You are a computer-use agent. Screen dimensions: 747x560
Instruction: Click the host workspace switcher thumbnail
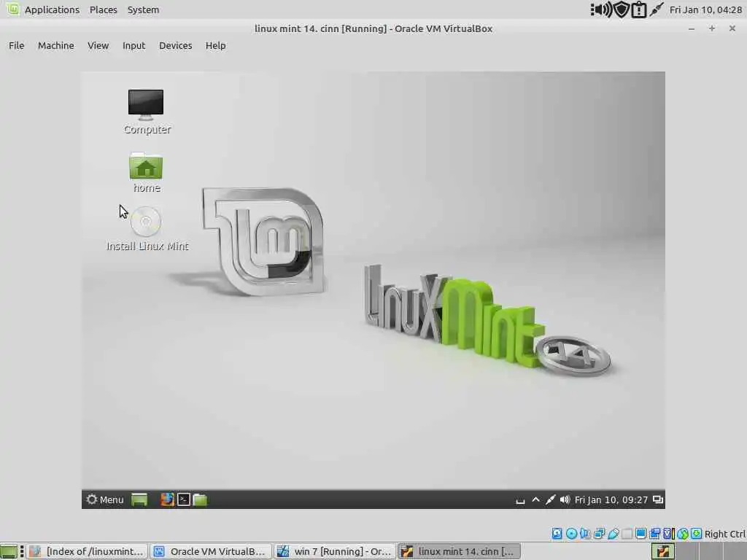(x=662, y=551)
